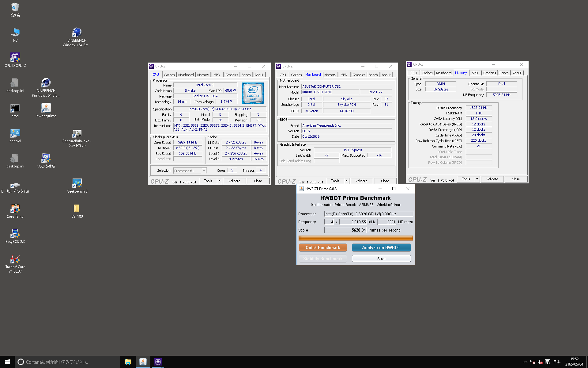Click Tools button in Memory window
588x368 pixels.
pyautogui.click(x=466, y=179)
